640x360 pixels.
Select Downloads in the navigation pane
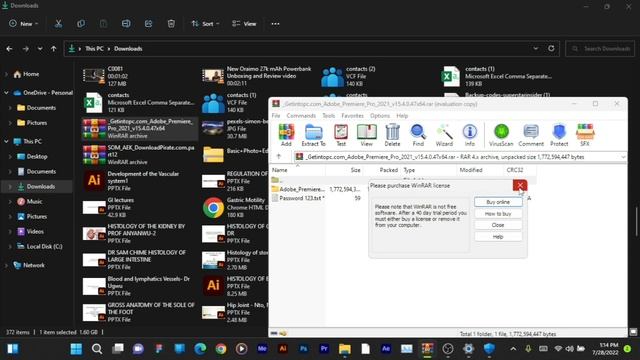41,187
